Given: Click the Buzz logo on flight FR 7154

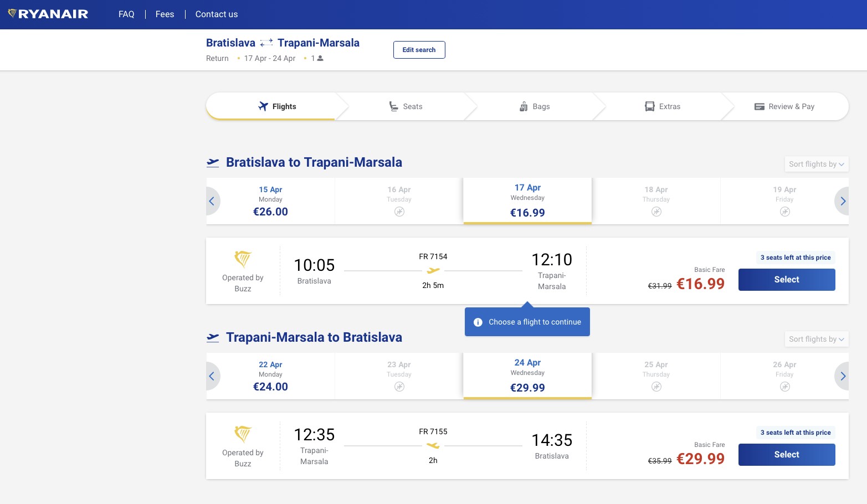Looking at the screenshot, I should (x=243, y=259).
